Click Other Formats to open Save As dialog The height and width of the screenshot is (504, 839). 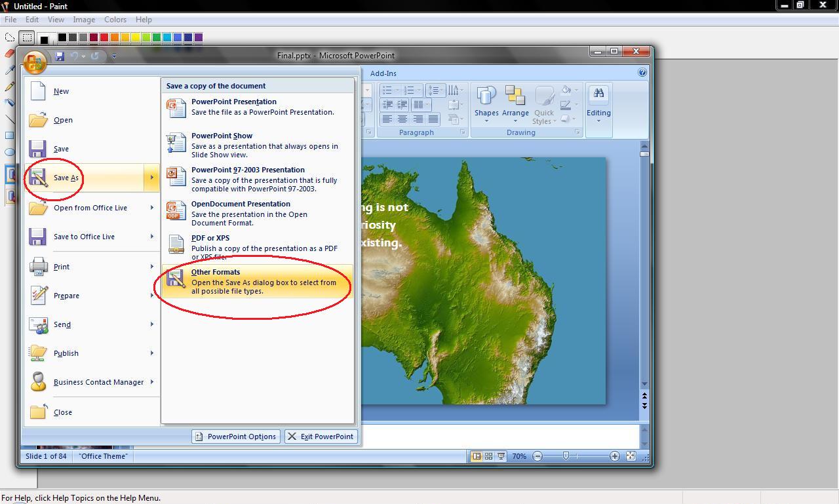[x=258, y=281]
